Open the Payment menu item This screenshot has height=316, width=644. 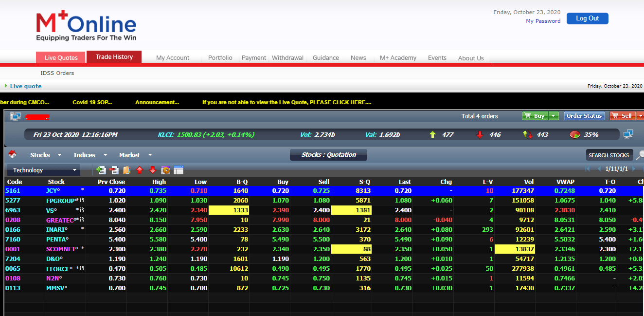pos(254,58)
